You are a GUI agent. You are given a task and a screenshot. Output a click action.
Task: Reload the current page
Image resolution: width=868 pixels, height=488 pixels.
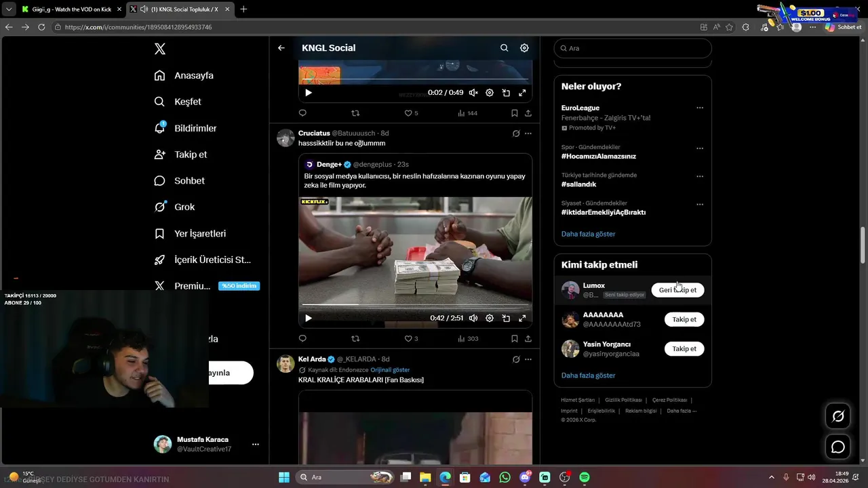tap(41, 27)
